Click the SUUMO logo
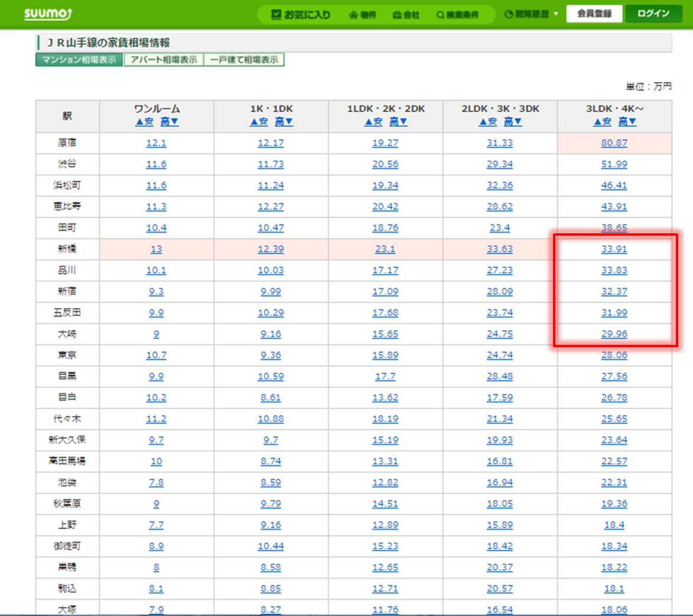This screenshot has height=616, width=693. 48,14
